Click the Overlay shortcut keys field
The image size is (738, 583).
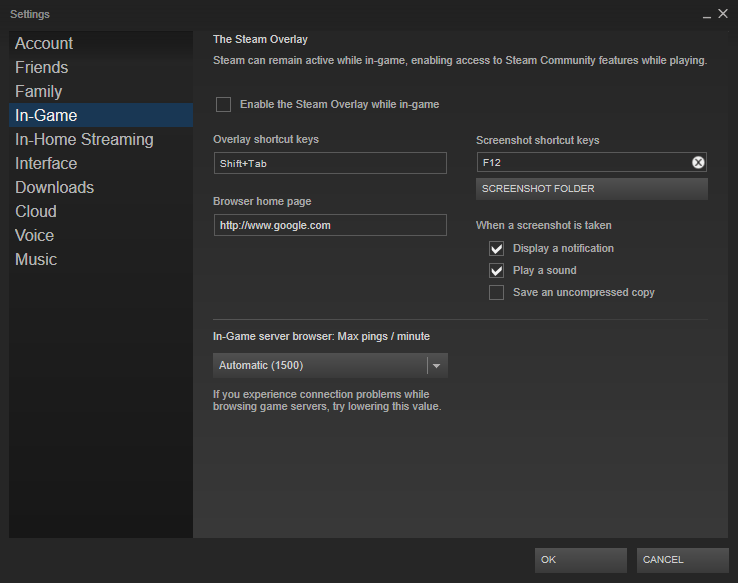click(330, 163)
